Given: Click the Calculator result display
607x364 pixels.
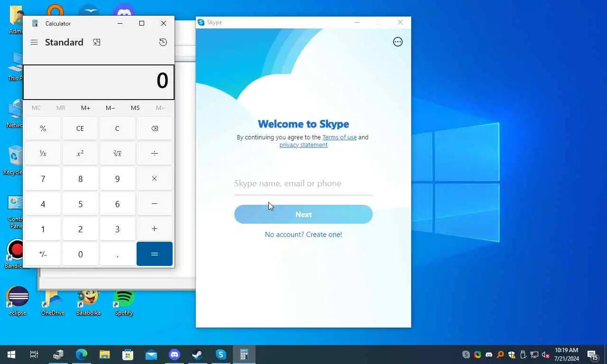Looking at the screenshot, I should click(99, 82).
